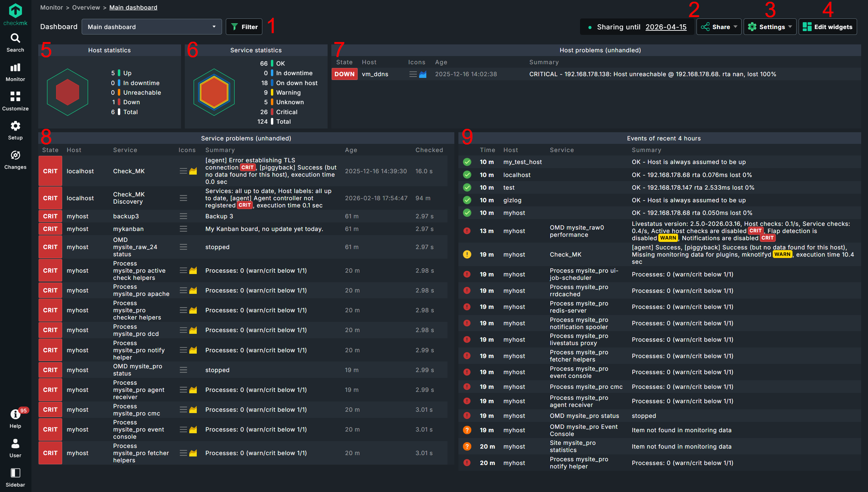Sort events by Time column
Screen dimensions: 868x492
[x=487, y=150]
